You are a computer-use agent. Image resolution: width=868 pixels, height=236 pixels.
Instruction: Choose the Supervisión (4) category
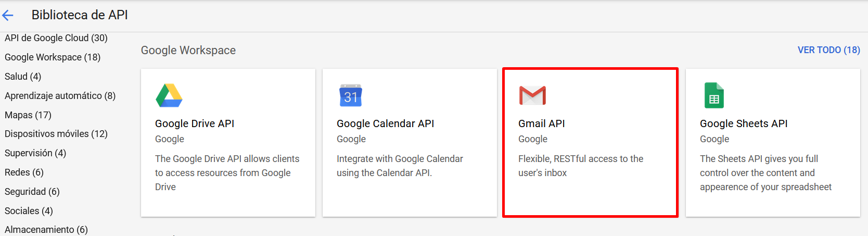pyautogui.click(x=35, y=153)
